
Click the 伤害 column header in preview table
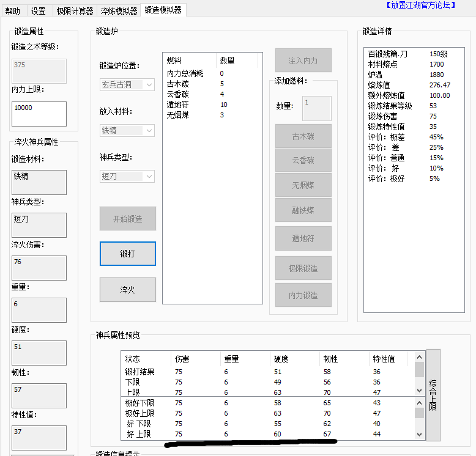click(x=196, y=359)
